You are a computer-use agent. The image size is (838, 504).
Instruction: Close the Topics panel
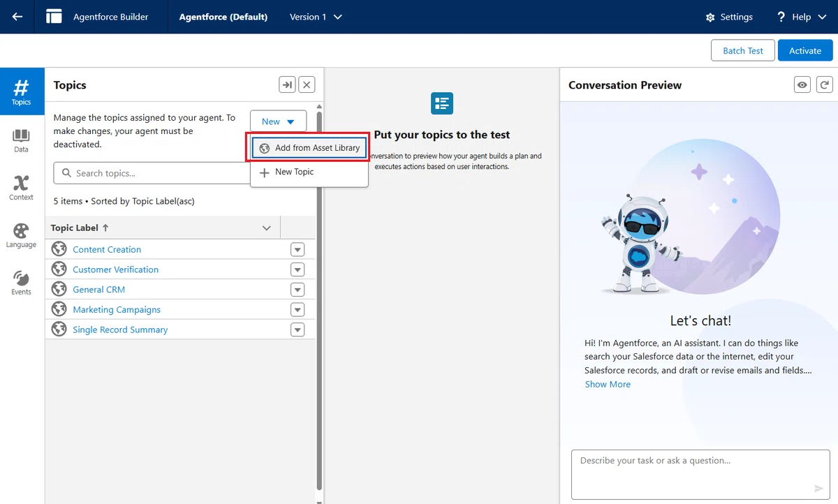(307, 85)
